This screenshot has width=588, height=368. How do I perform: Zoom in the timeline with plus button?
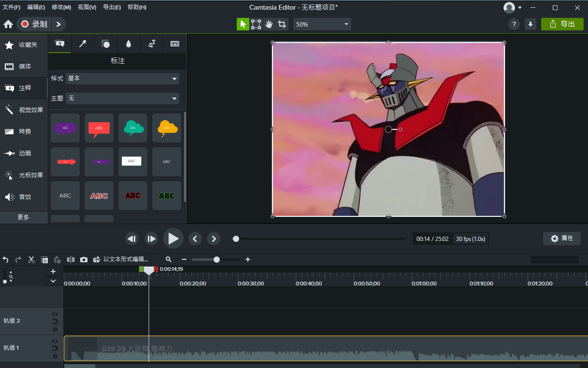(248, 259)
